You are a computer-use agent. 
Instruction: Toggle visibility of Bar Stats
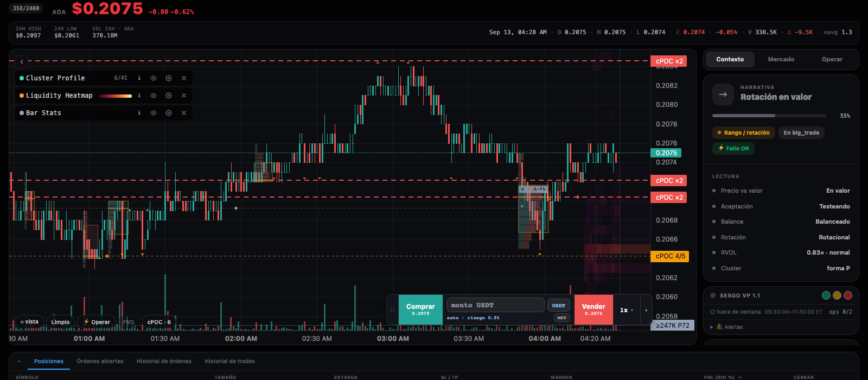154,113
